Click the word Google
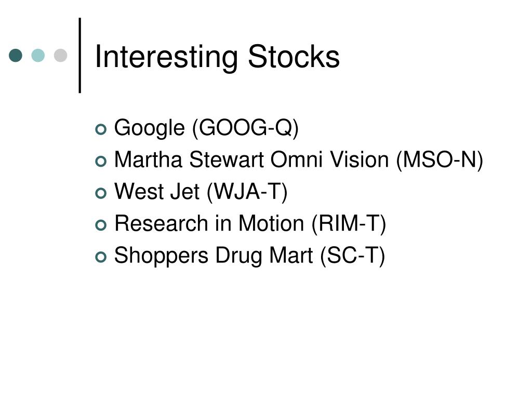The height and width of the screenshot is (399, 532). (x=149, y=129)
